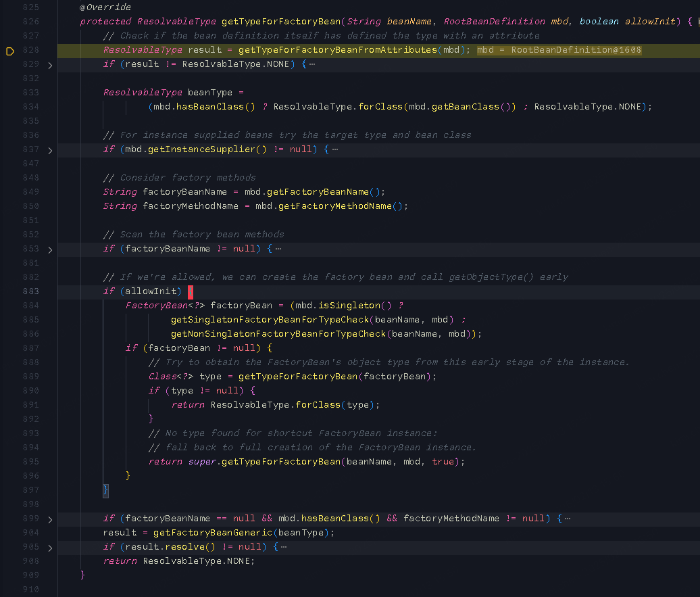
Task: Click getNonSingletonFactoryBeanForTypeCheck method call
Action: pyautogui.click(x=278, y=334)
